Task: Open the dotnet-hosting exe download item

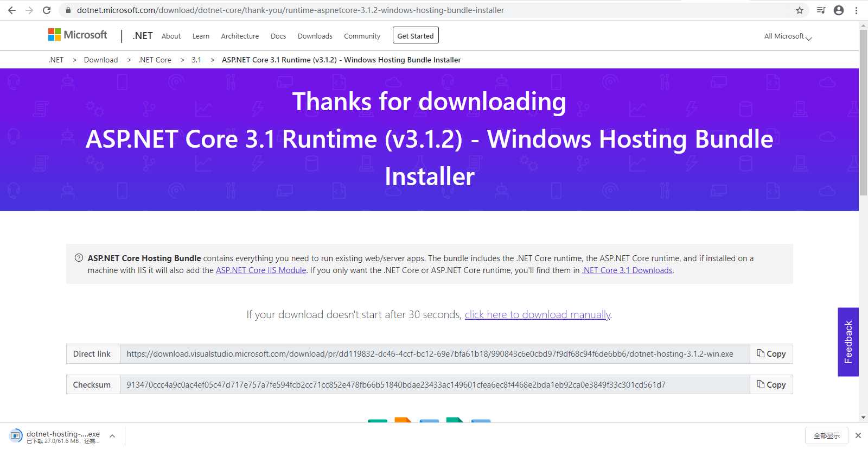Action: coord(54,436)
